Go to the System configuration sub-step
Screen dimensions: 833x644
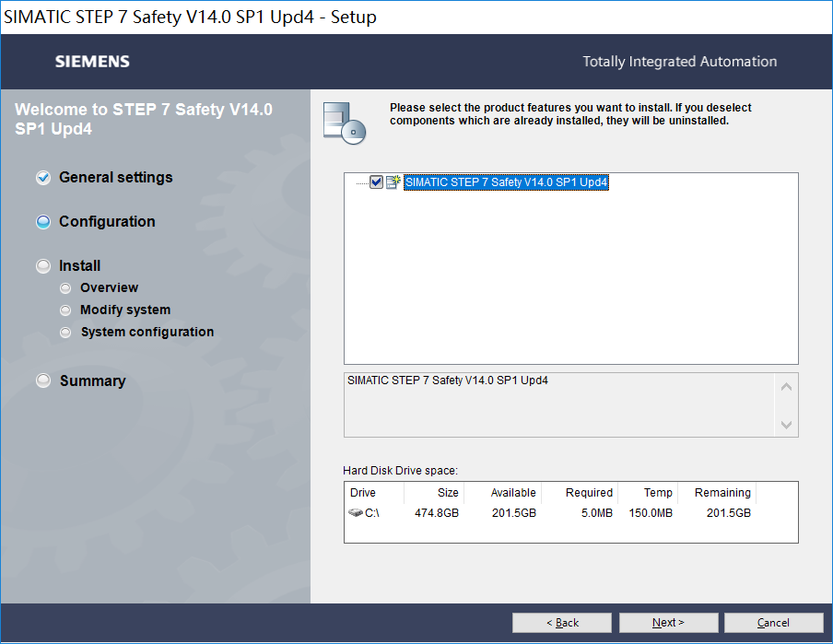coord(147,332)
